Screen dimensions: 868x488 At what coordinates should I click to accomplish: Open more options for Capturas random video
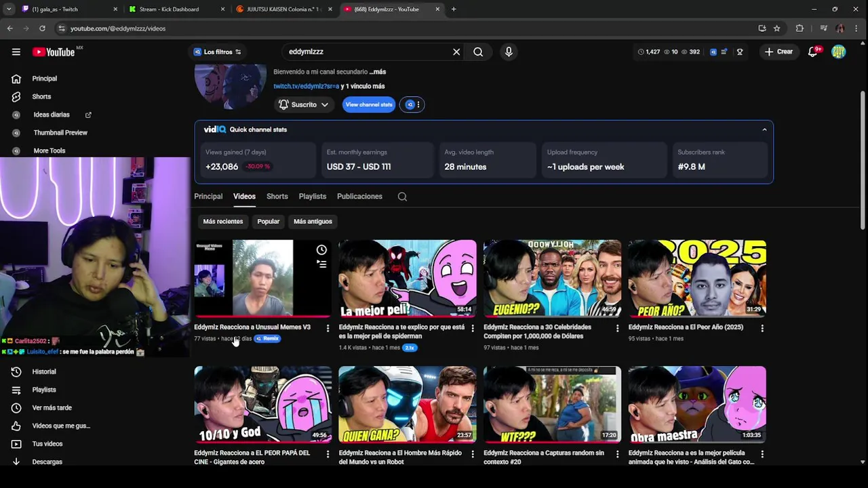click(617, 454)
